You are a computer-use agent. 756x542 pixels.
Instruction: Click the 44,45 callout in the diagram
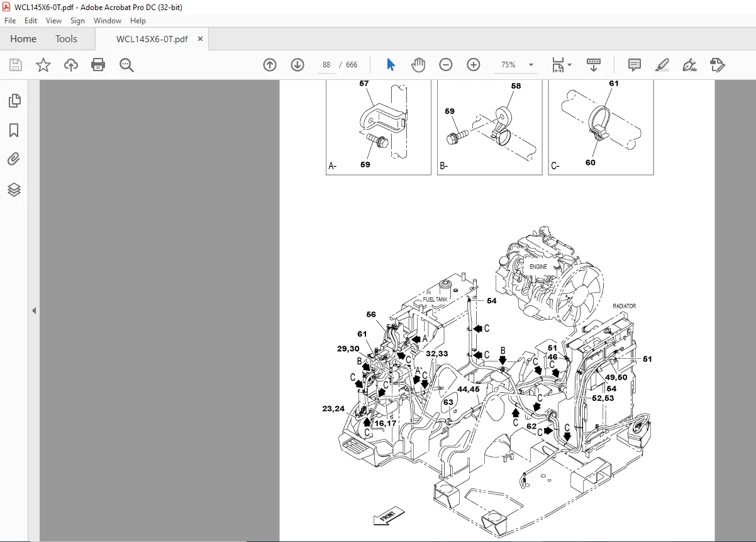click(x=469, y=390)
